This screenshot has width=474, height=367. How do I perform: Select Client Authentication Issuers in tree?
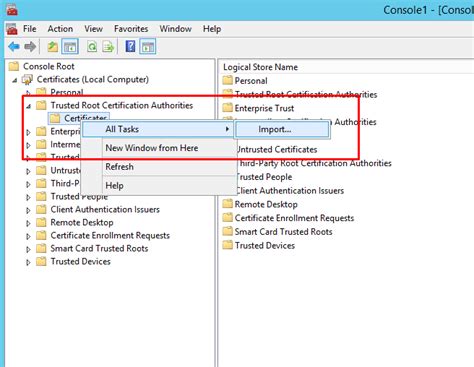105,209
